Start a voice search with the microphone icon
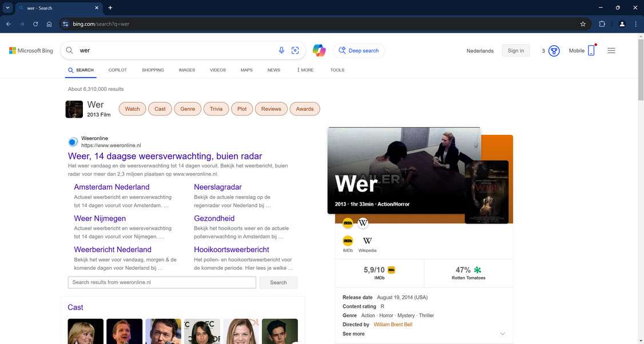The height and width of the screenshot is (344, 644). [x=281, y=50]
